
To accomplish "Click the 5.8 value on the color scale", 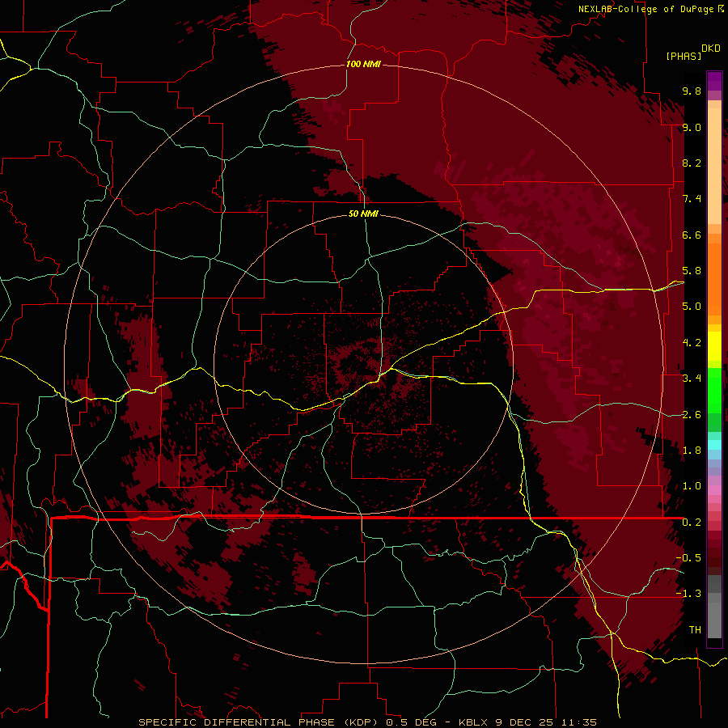I will (692, 271).
